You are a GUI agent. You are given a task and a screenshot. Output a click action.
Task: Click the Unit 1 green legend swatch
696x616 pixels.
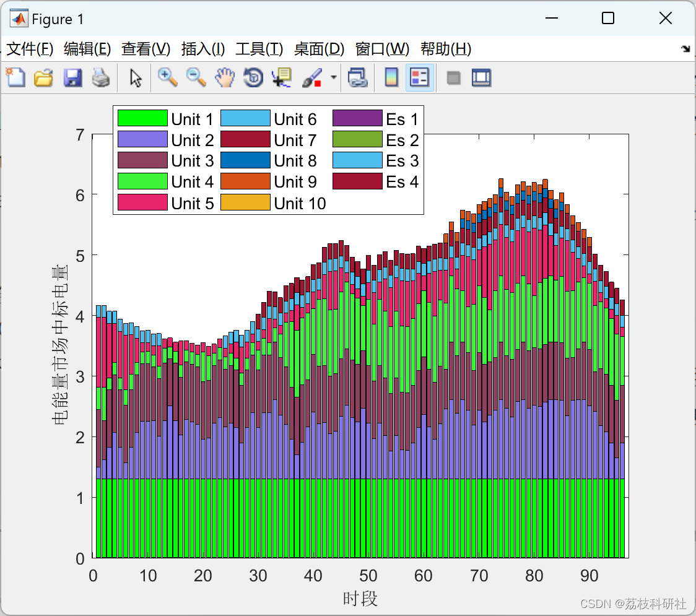click(x=142, y=118)
